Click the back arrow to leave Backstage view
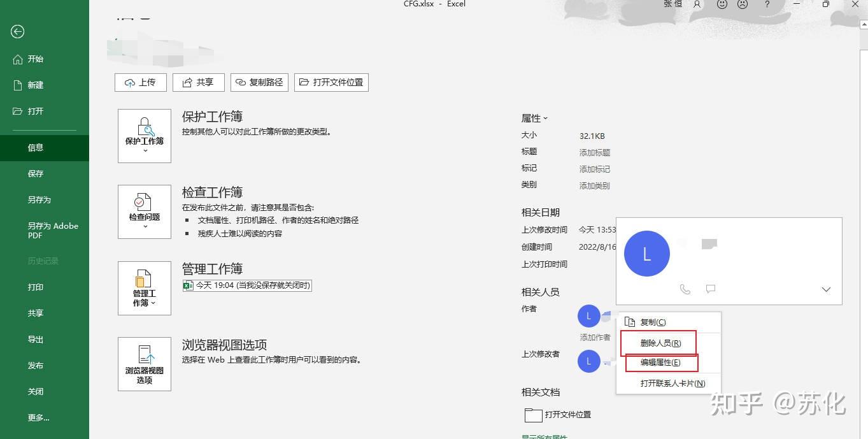The image size is (868, 439). pyautogui.click(x=18, y=31)
